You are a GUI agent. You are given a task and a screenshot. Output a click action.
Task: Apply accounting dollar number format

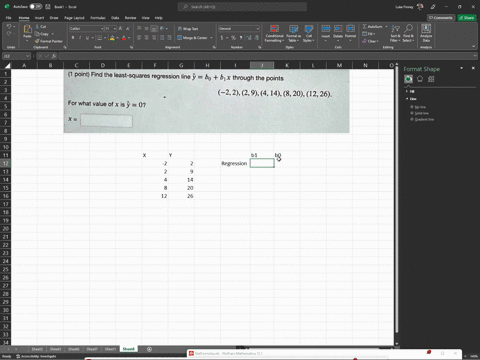[x=222, y=38]
